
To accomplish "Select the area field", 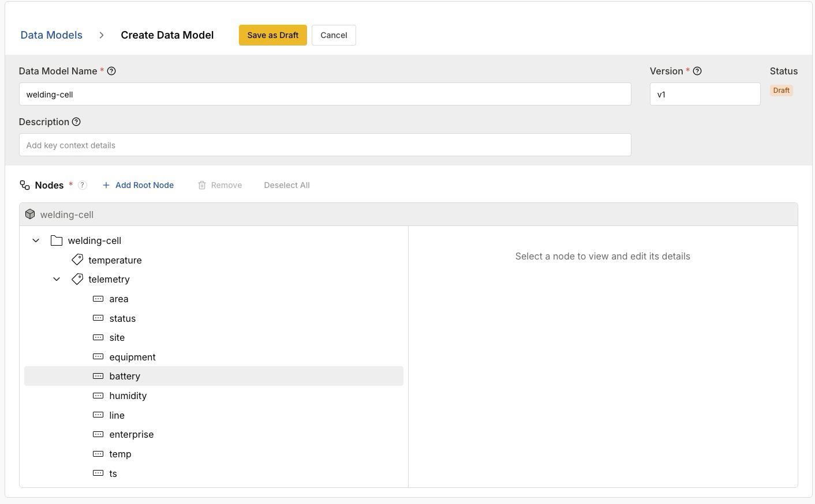I will pos(119,299).
